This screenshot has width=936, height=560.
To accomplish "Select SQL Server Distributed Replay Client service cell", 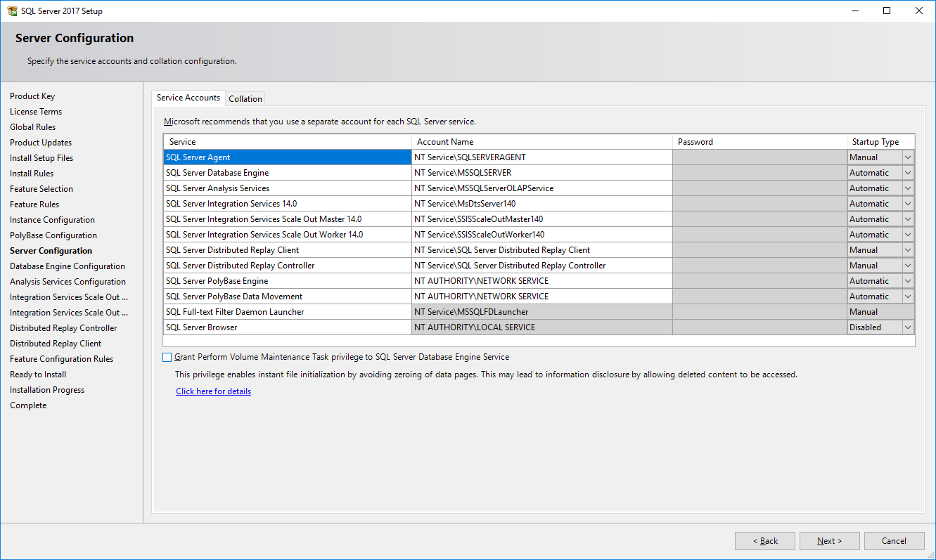I will [288, 250].
